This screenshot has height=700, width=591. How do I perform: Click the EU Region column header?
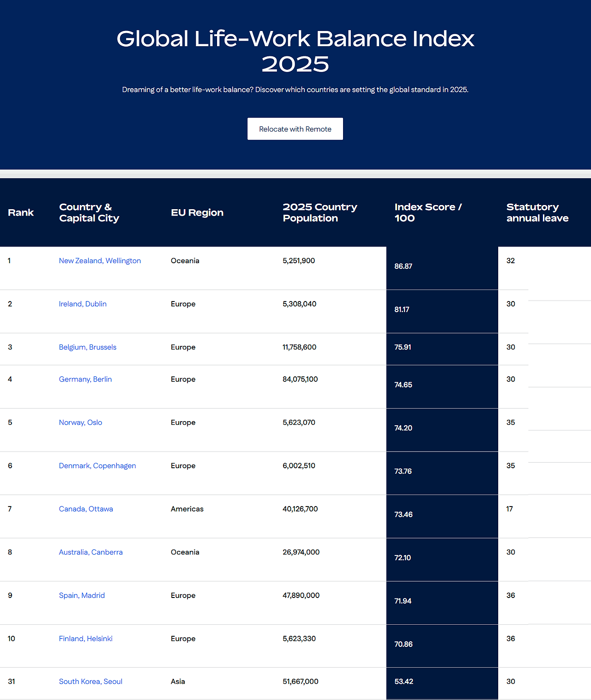197,212
